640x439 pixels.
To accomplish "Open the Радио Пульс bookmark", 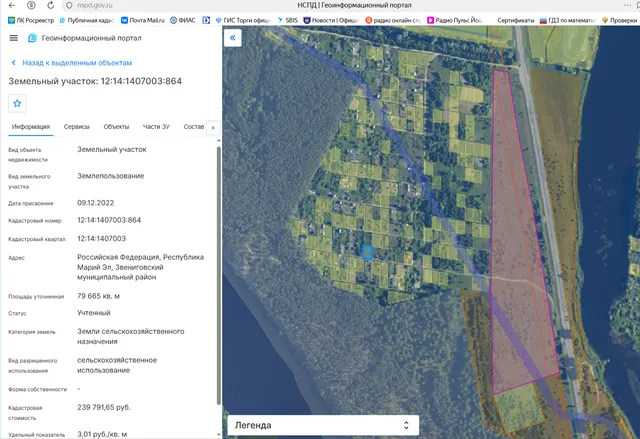I will coord(455,20).
